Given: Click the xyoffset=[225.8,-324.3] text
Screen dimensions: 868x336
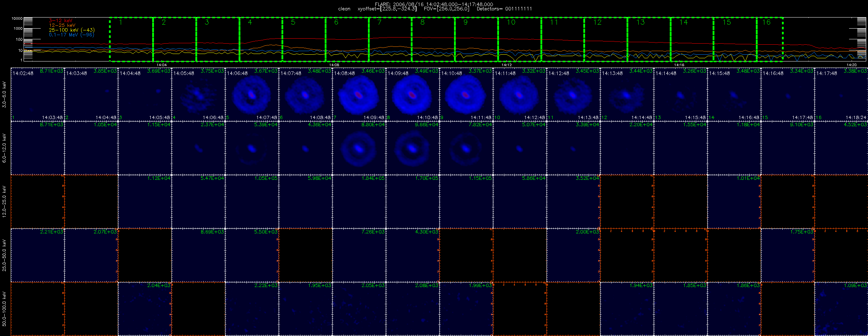Looking at the screenshot, I should 387,9.
